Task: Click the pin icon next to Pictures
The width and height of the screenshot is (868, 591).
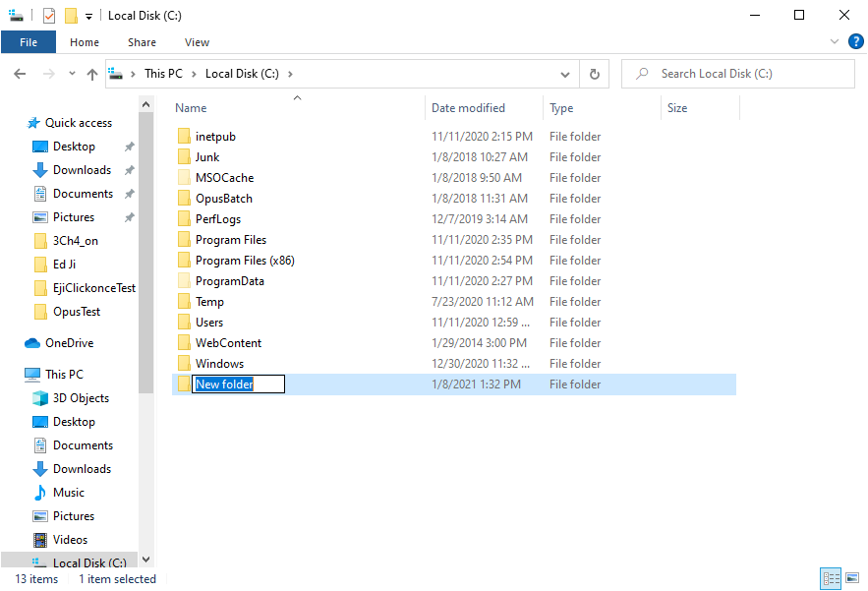Action: (129, 217)
